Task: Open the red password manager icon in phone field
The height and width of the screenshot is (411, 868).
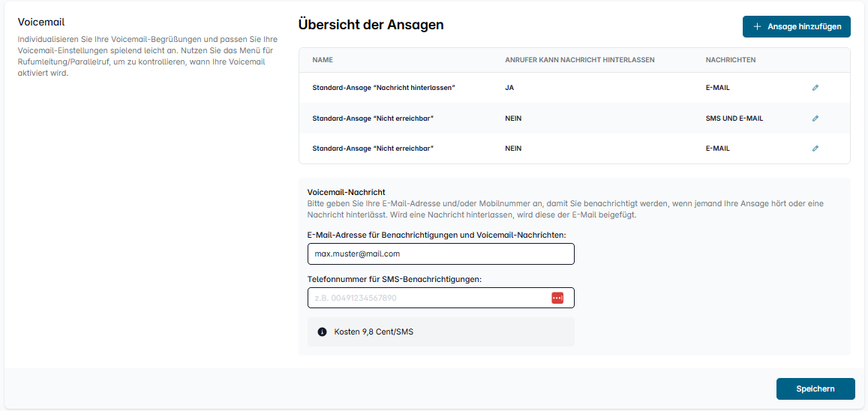Action: pyautogui.click(x=557, y=298)
